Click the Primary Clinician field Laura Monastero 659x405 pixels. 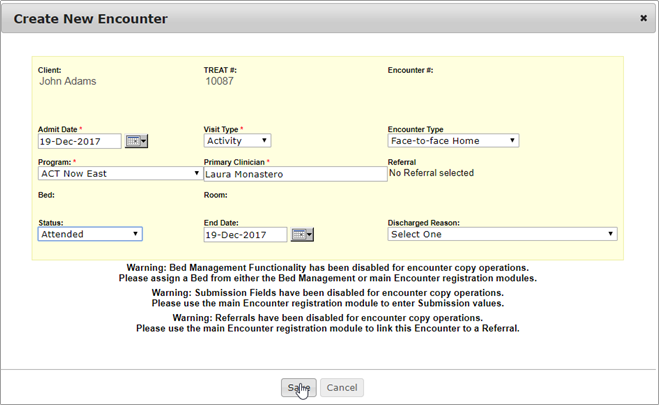[295, 174]
